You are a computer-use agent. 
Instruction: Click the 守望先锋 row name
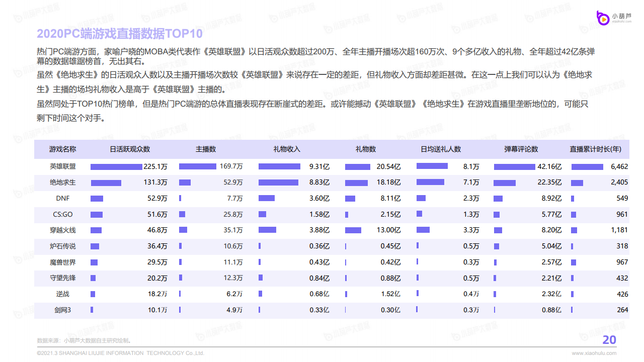62,278
